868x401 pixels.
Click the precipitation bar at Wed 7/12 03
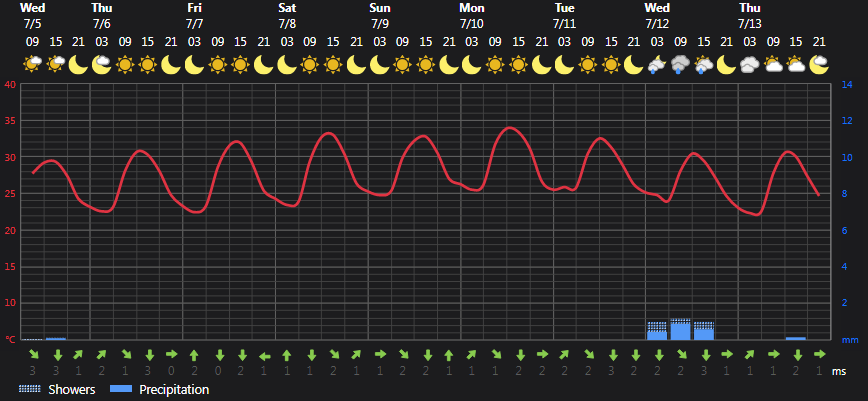click(657, 331)
